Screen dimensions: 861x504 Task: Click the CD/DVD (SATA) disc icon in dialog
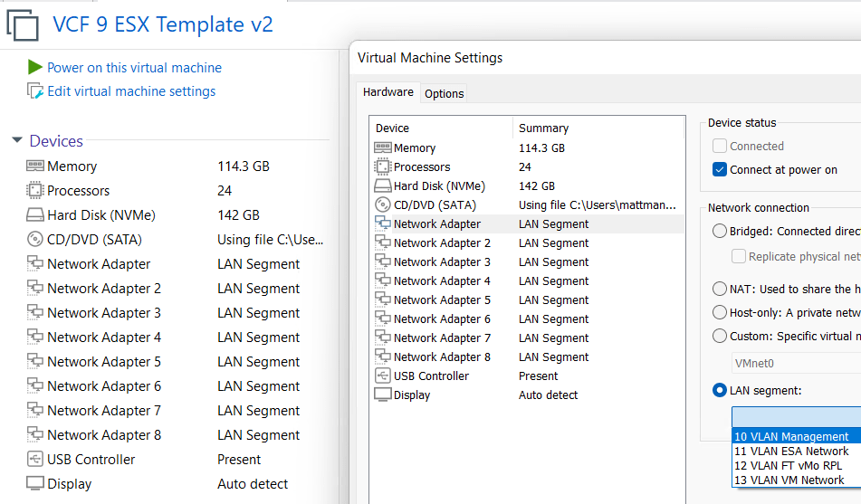click(x=382, y=204)
